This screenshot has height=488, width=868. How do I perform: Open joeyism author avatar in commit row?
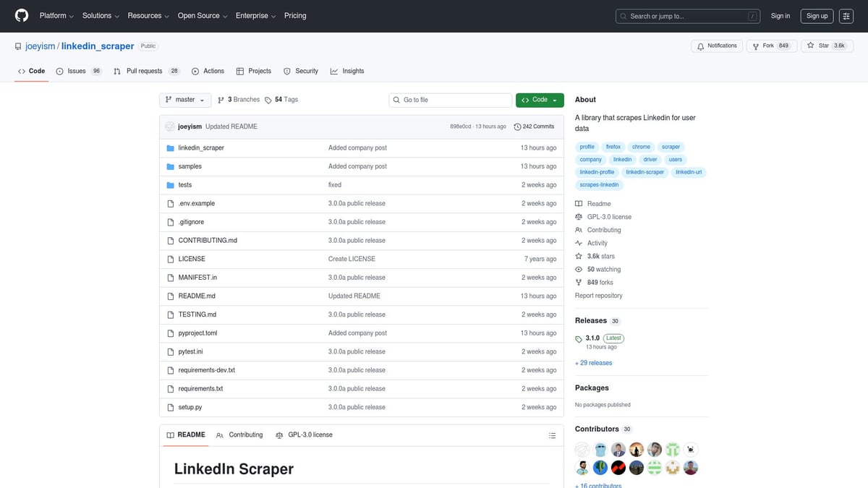(170, 127)
